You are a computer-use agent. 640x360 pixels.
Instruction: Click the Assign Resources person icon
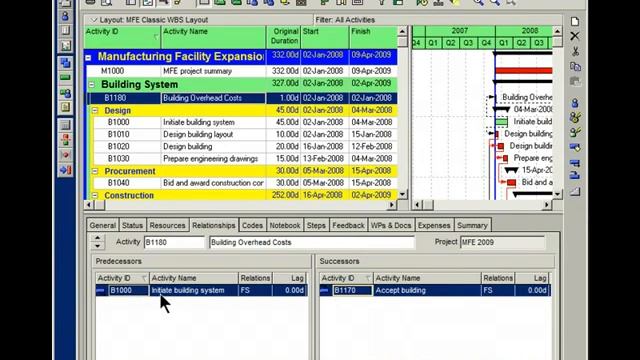(575, 103)
